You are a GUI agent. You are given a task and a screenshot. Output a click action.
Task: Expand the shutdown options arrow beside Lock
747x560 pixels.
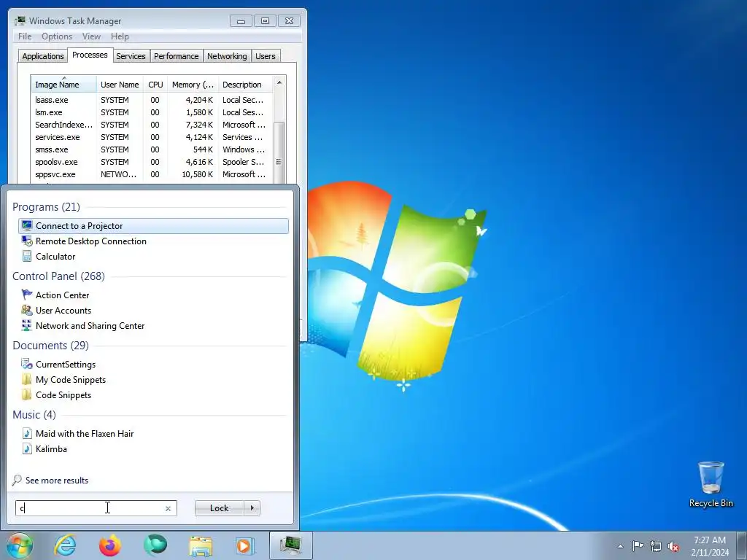pyautogui.click(x=252, y=508)
